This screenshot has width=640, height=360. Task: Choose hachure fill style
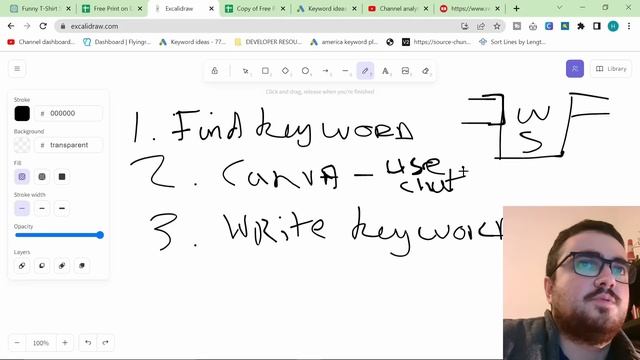pyautogui.click(x=22, y=177)
